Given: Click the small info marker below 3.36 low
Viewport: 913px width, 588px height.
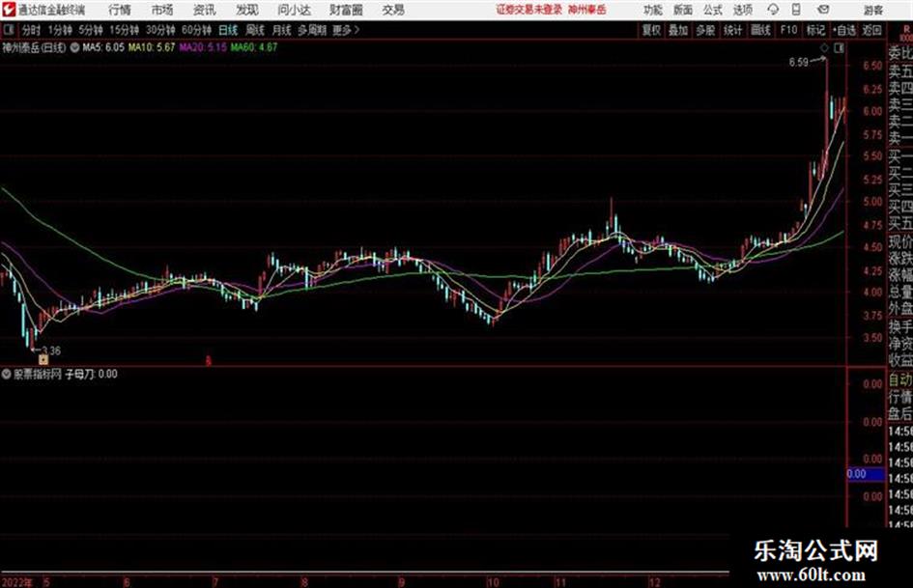Looking at the screenshot, I should 43,360.
